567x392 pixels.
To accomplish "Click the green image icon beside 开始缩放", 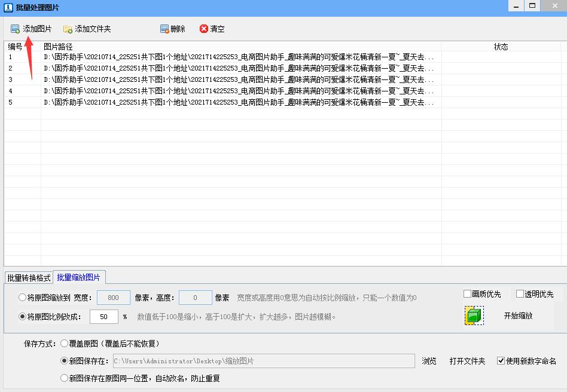I will 474,316.
